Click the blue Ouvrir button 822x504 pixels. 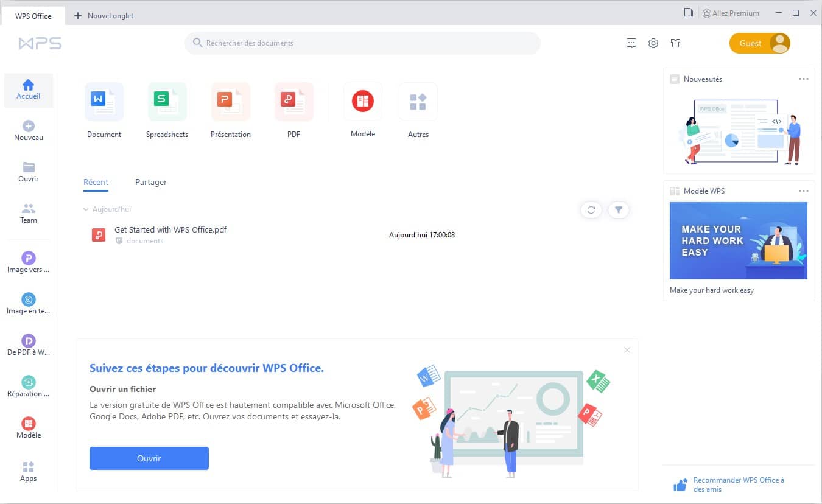[149, 458]
